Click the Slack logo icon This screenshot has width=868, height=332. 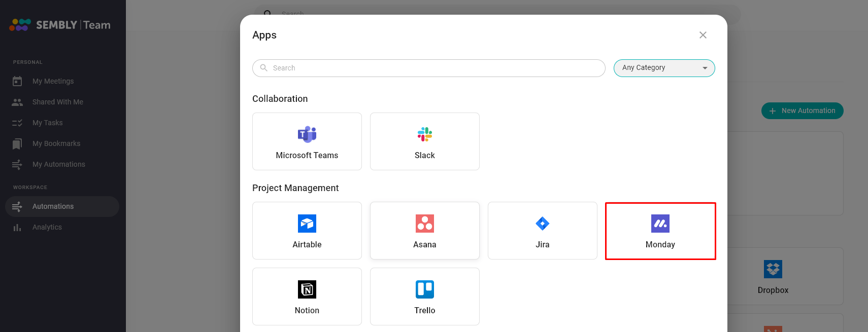pyautogui.click(x=425, y=134)
